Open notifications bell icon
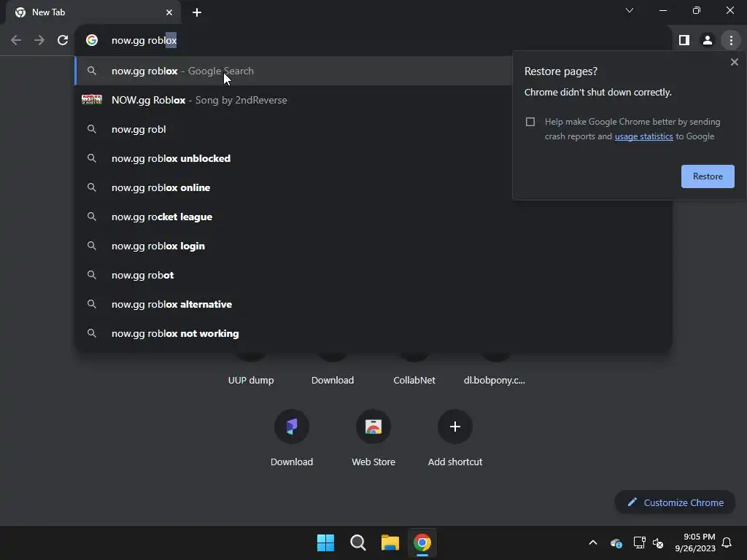 pyautogui.click(x=727, y=542)
